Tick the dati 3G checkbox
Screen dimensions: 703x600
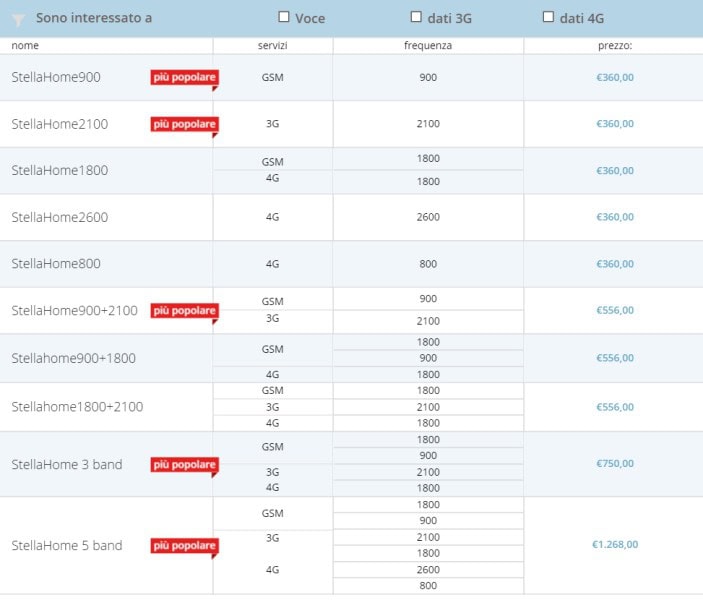point(416,17)
